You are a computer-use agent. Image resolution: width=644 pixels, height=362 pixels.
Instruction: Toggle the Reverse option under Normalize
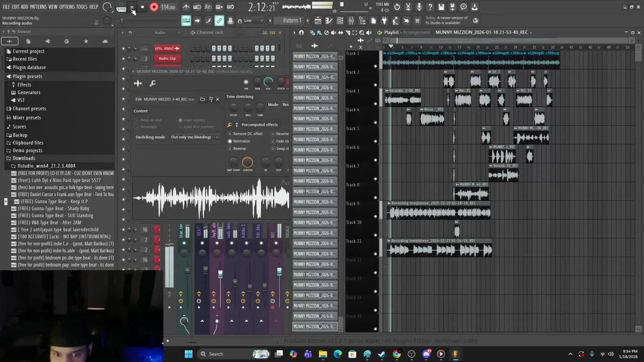pos(237,149)
